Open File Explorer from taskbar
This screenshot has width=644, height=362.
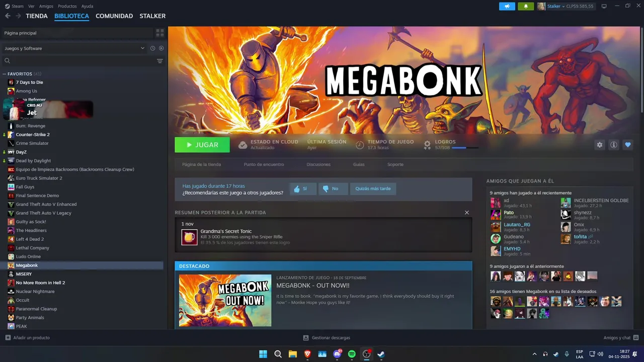click(x=292, y=354)
